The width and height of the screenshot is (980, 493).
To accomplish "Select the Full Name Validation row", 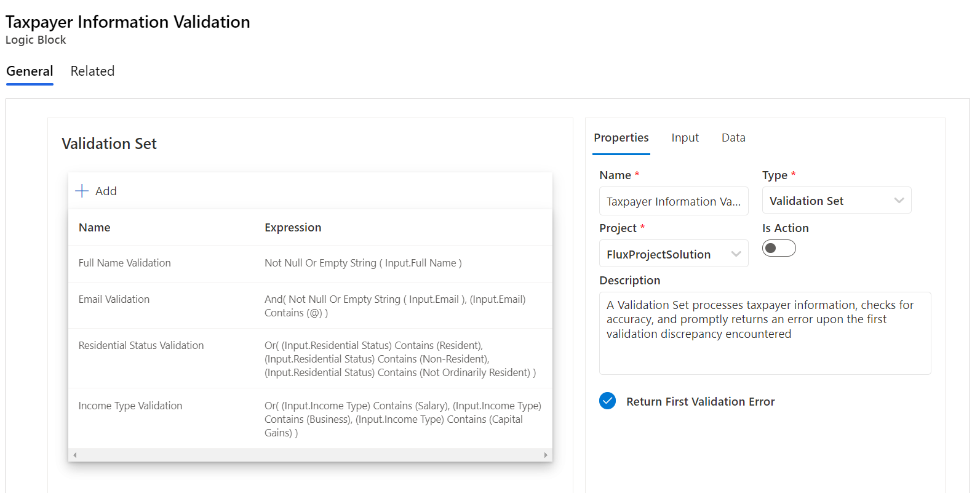I will [310, 263].
